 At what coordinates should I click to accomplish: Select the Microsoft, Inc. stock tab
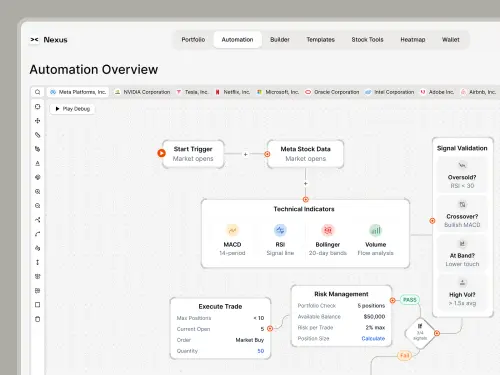(x=278, y=92)
